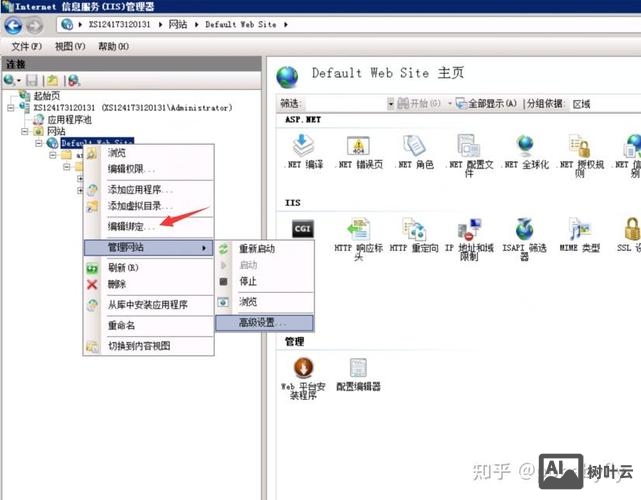The image size is (641, 500).
Task: Choose 删除 in the context menu
Action: tap(149, 284)
